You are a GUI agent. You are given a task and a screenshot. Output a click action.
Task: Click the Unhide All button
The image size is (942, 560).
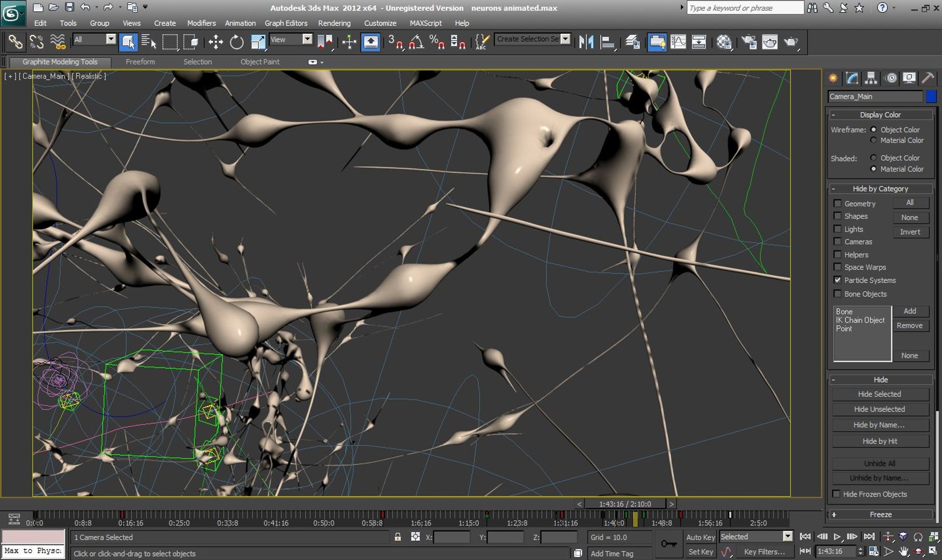tap(880, 463)
